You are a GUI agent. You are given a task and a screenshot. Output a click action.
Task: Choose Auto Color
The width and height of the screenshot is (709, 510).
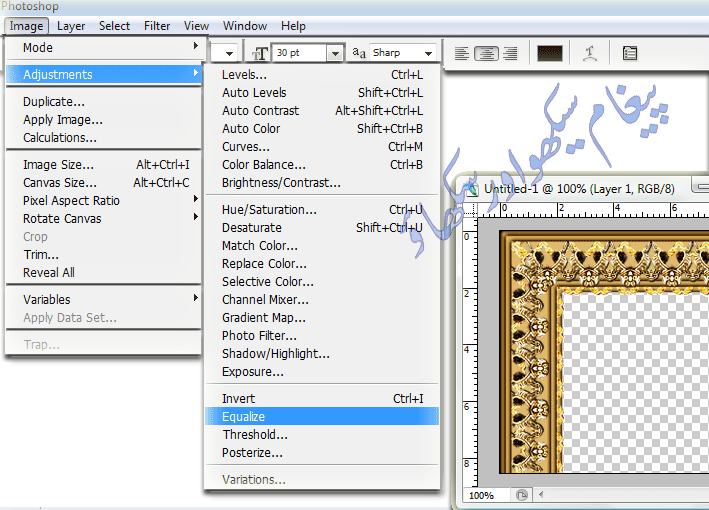point(322,129)
